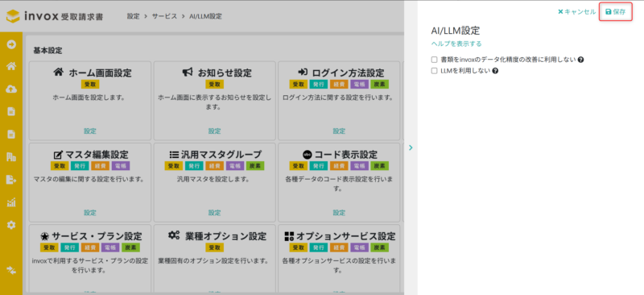The height and width of the screenshot is (295, 644).
Task: Go to サービス in the breadcrumb
Action: click(164, 16)
